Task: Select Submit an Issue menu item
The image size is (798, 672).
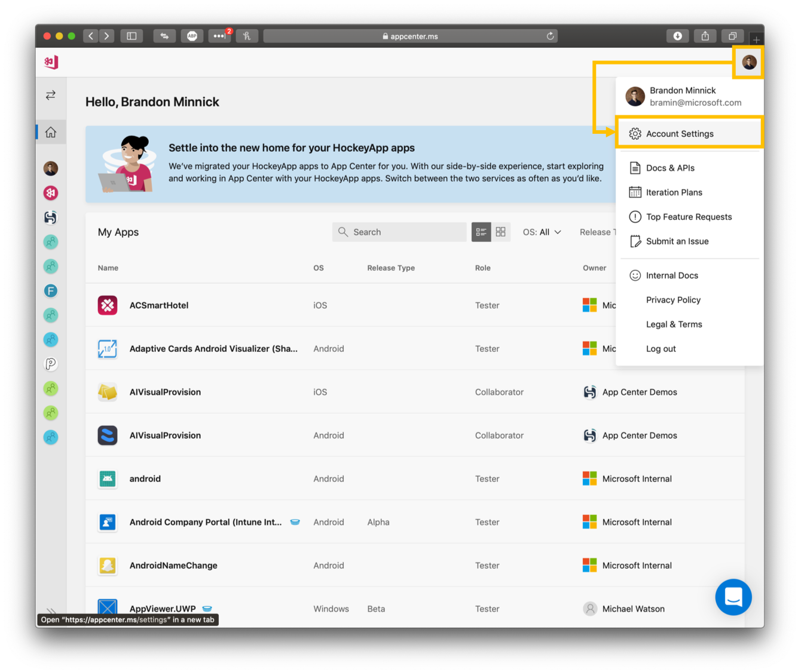Action: point(689,241)
